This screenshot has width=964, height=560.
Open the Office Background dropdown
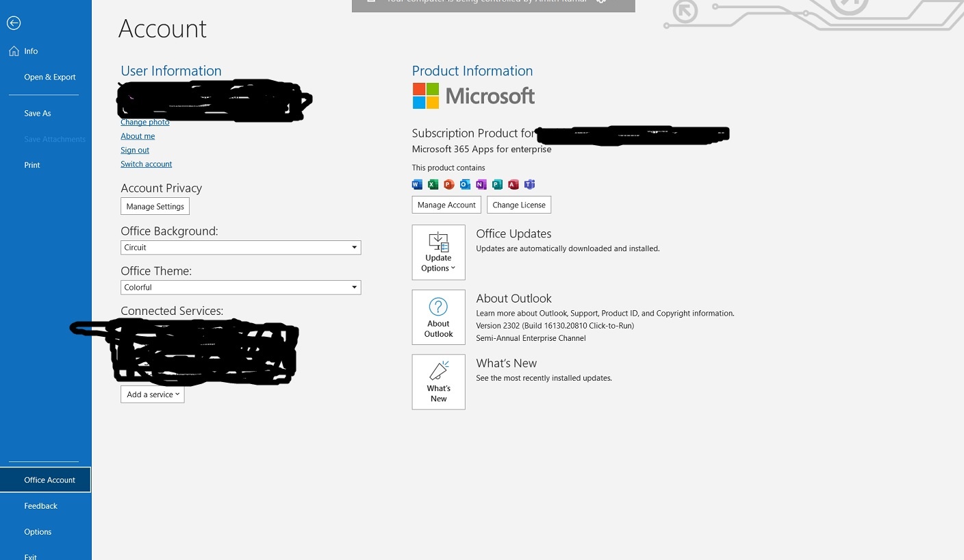(241, 248)
